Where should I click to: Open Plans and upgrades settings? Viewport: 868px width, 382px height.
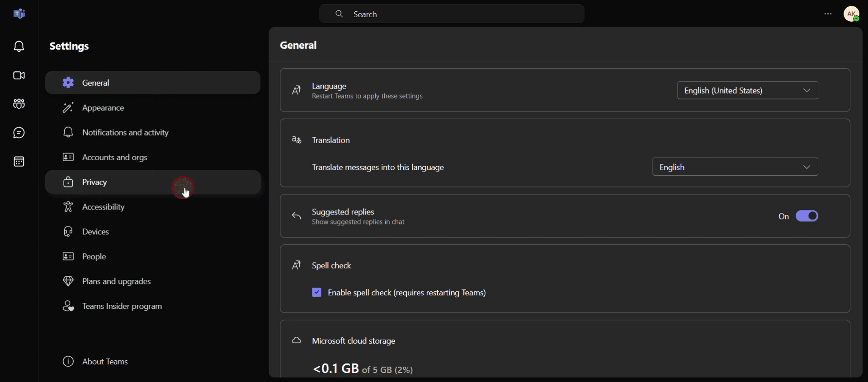[x=153, y=281]
